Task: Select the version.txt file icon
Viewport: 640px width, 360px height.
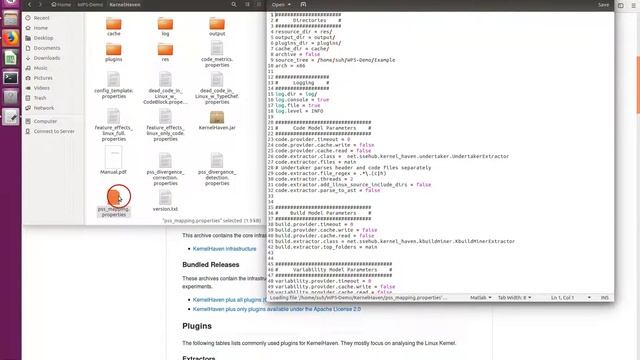Action: [165, 198]
